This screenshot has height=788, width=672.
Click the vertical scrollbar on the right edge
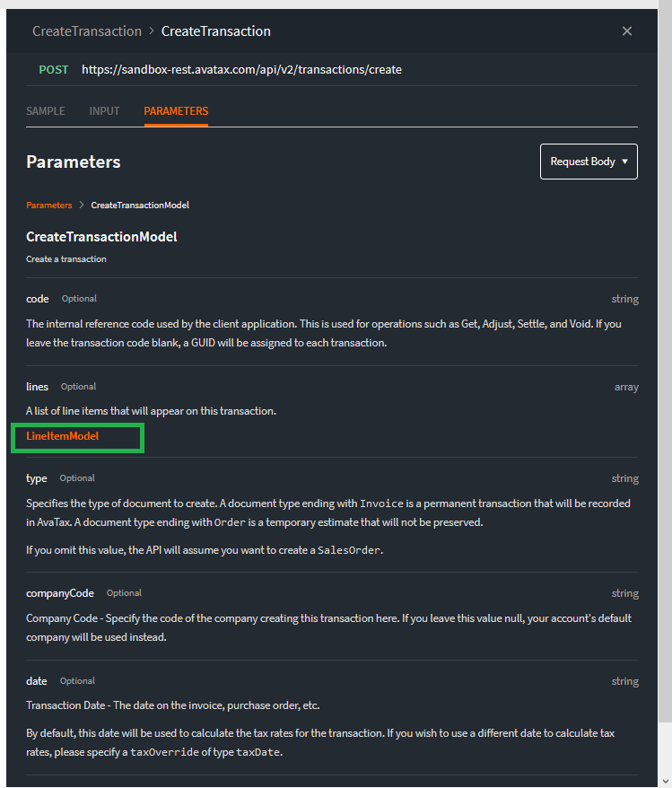[666, 359]
